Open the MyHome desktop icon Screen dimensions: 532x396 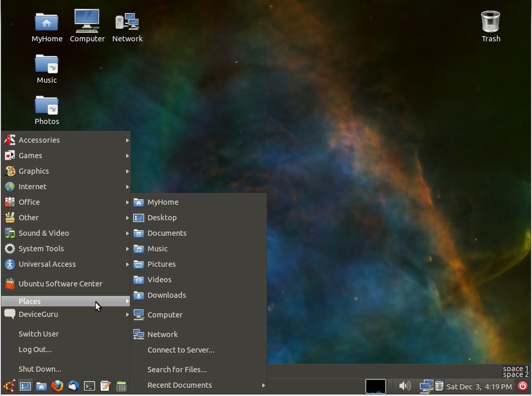pos(47,27)
